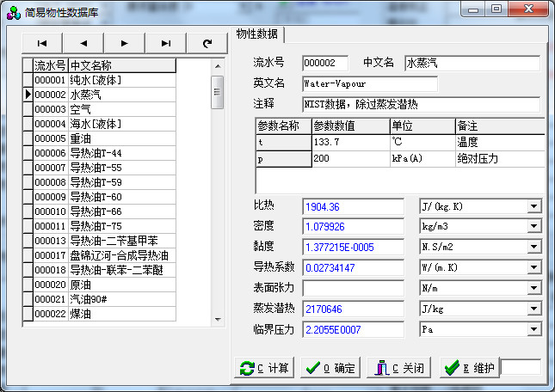Open the 密度 unit dropdown kg/m3

(x=533, y=226)
